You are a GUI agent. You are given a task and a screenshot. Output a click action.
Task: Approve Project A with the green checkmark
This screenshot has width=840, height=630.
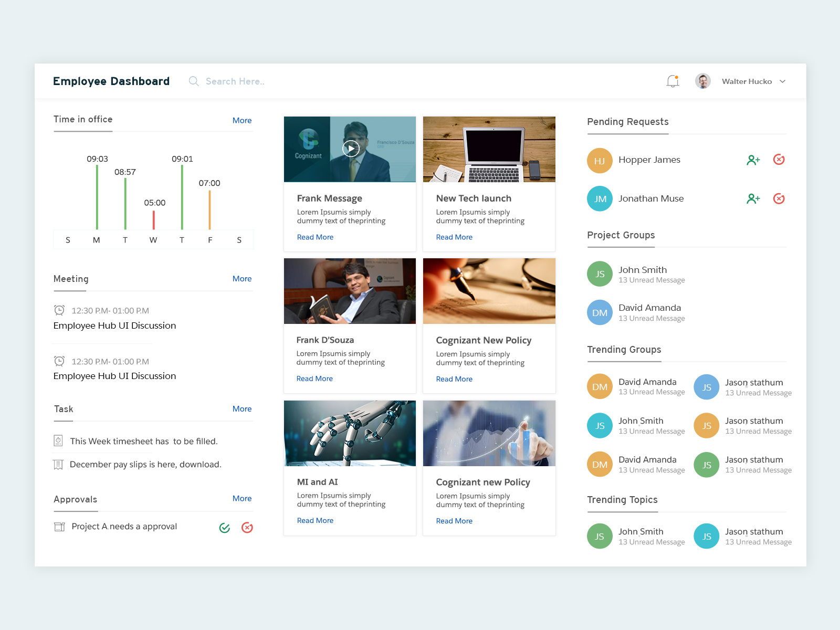[x=225, y=527]
